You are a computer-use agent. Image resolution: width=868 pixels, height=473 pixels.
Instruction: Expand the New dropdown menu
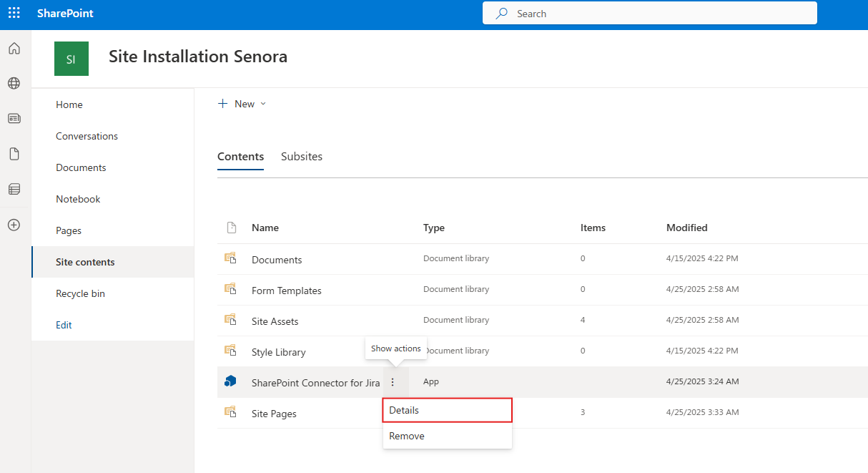[242, 104]
